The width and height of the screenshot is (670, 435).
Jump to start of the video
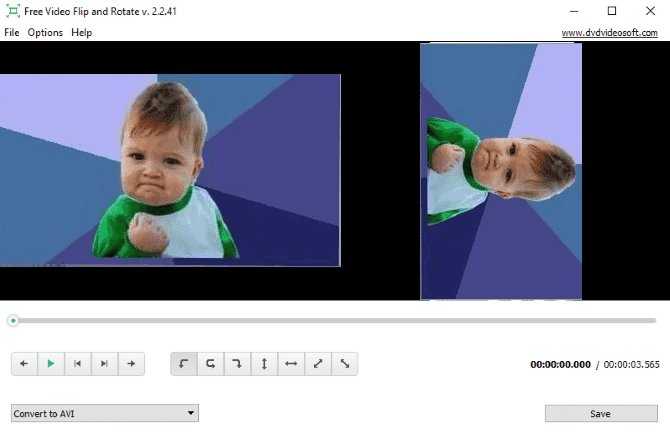pyautogui.click(x=77, y=364)
